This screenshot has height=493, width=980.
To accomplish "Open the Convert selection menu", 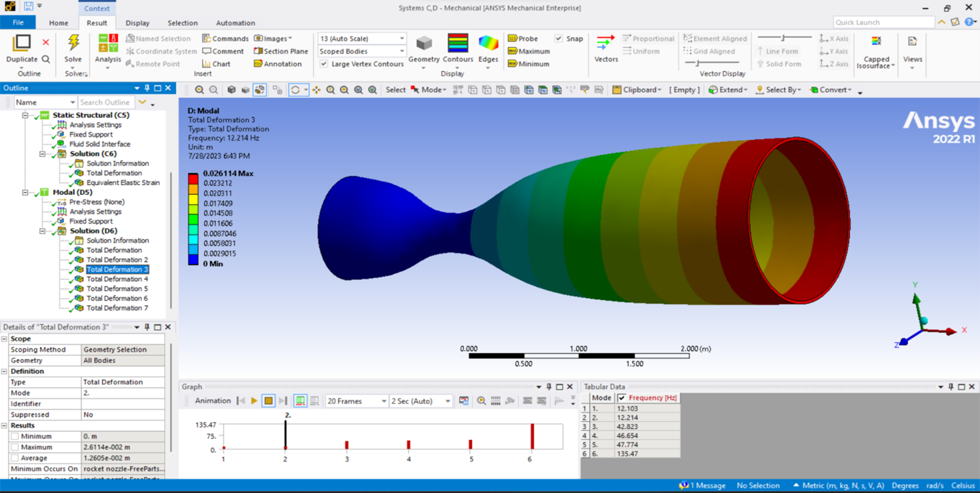I will coord(831,90).
